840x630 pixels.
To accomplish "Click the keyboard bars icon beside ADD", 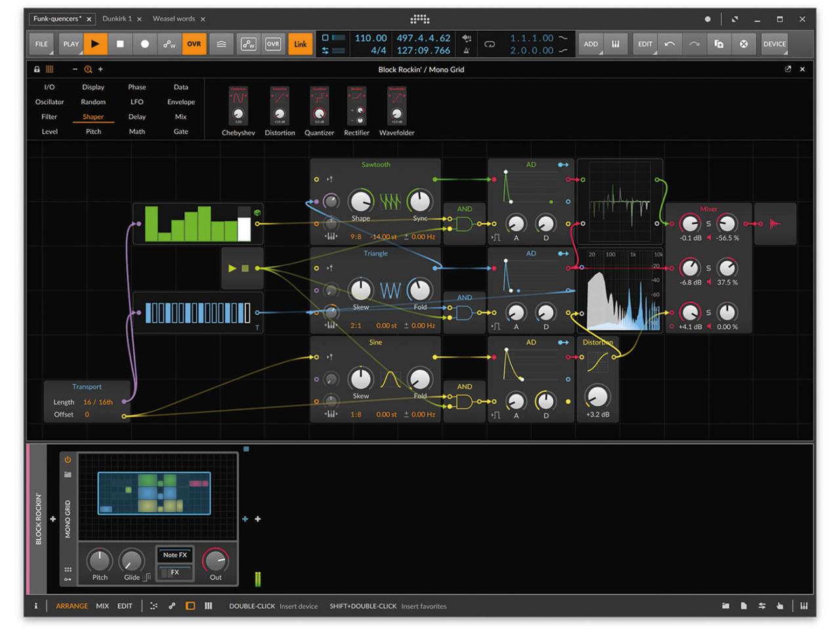I will point(616,44).
